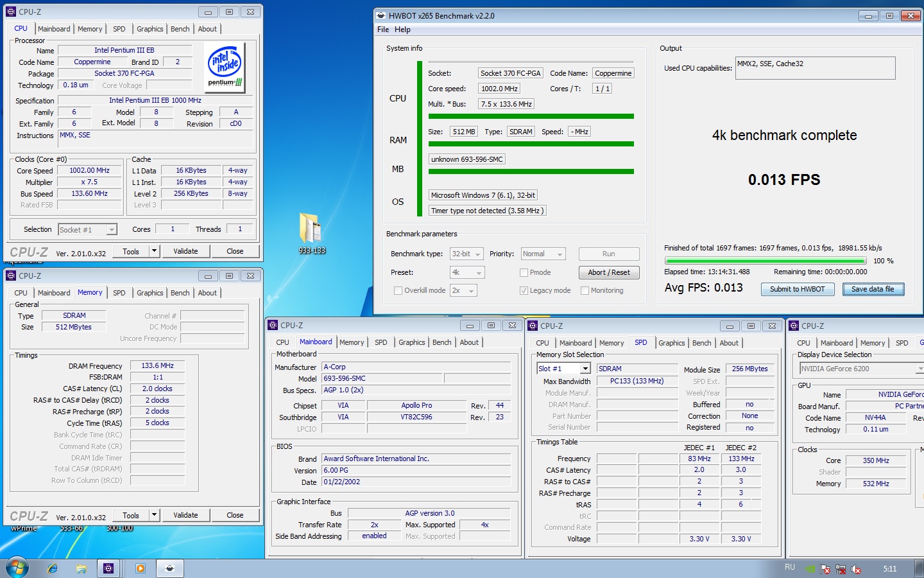This screenshot has height=578, width=924.
Task: Open the Socket #1 Selection dropdown
Action: click(x=87, y=229)
